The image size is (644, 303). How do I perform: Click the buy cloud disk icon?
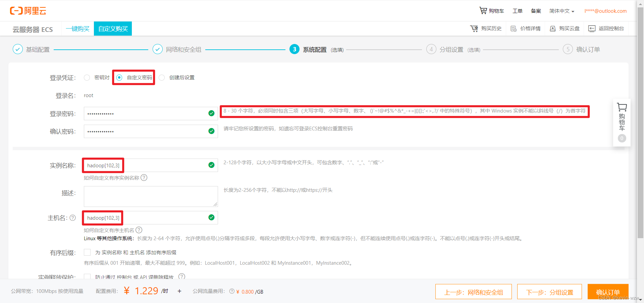click(552, 29)
